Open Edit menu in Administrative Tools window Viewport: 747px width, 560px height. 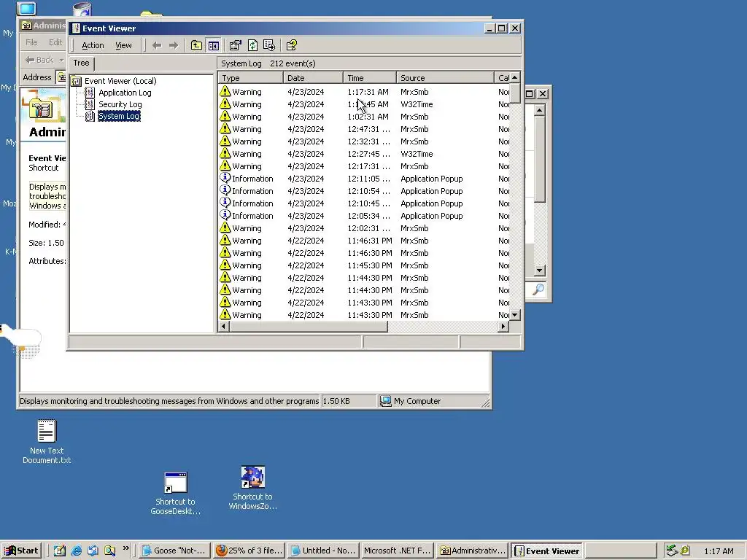[x=55, y=42]
